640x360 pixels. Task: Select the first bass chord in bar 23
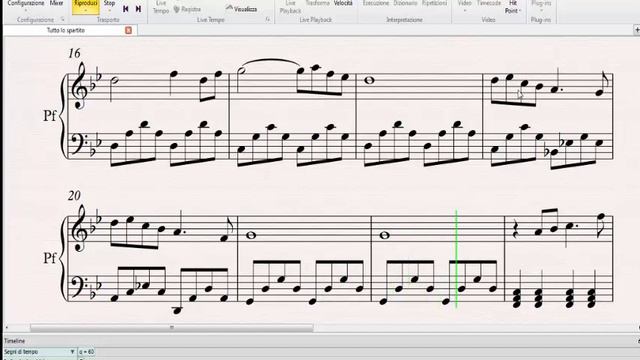(x=517, y=298)
